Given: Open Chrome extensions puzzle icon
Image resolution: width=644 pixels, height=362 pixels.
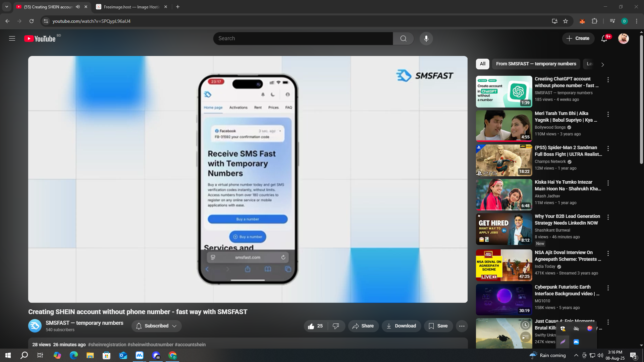Looking at the screenshot, I should [594, 21].
